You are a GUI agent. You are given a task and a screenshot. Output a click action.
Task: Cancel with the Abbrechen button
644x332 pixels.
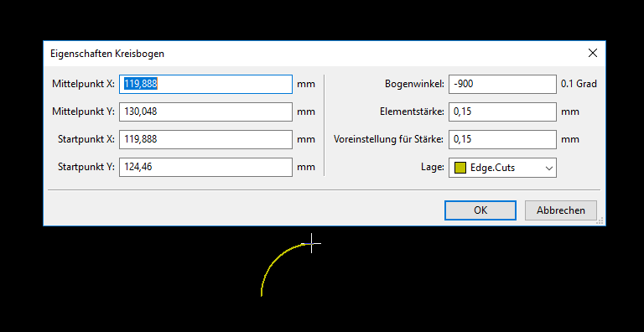tap(561, 210)
